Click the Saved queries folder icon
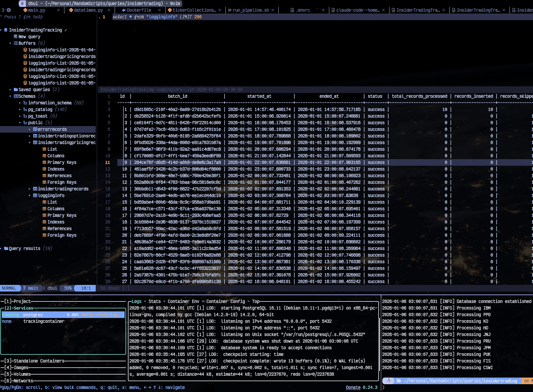The image size is (533, 392). 16,90
